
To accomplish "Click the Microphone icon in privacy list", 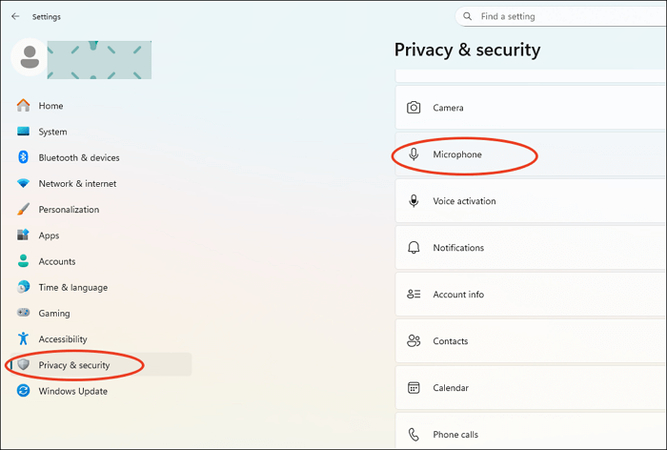I will point(414,155).
